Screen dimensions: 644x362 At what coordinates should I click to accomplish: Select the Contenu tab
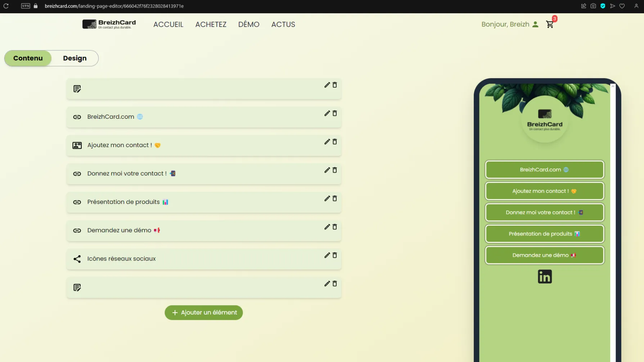click(28, 58)
